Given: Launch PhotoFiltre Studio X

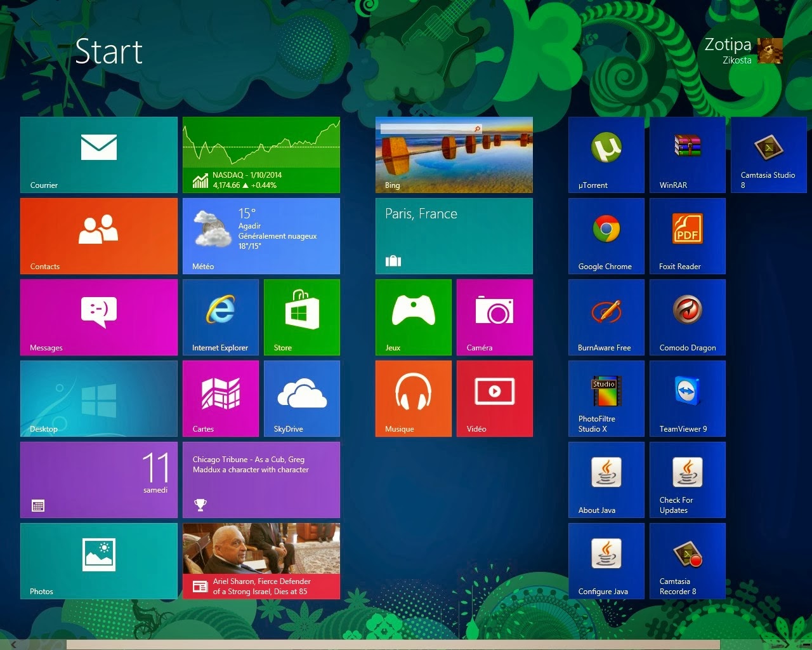Looking at the screenshot, I should [606, 399].
